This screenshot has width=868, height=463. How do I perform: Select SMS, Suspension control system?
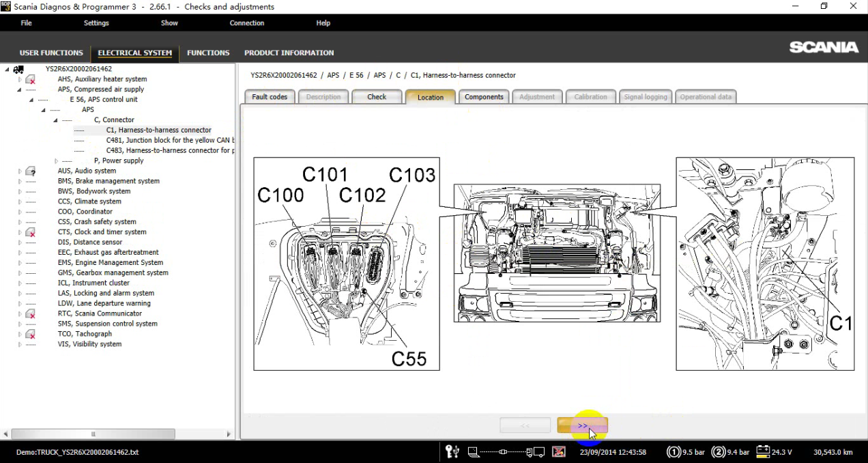click(108, 324)
